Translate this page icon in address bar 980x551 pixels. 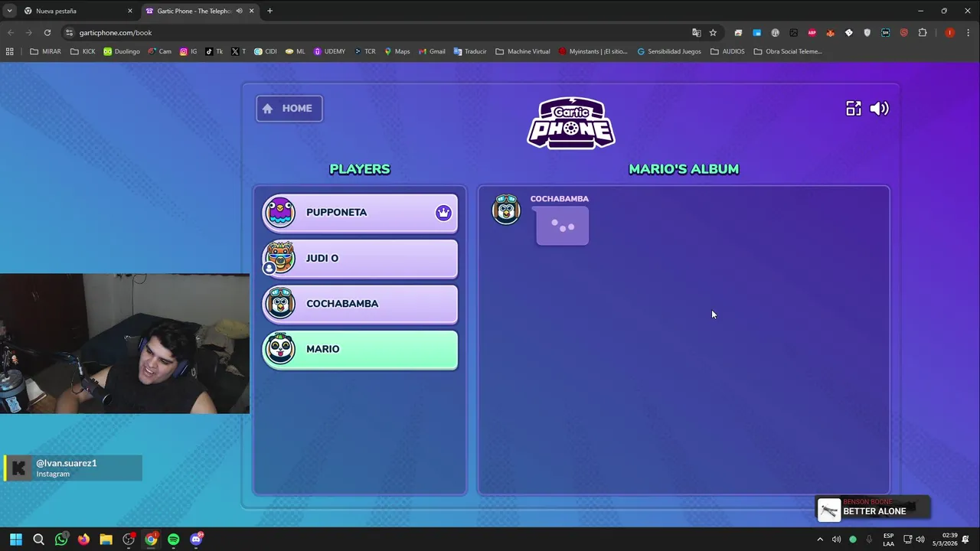tap(696, 33)
